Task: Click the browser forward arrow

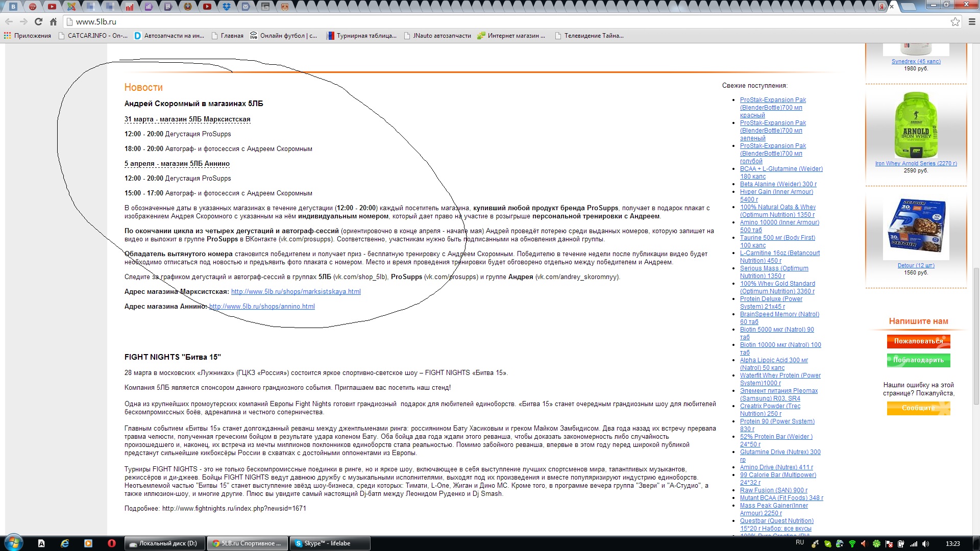Action: [23, 21]
